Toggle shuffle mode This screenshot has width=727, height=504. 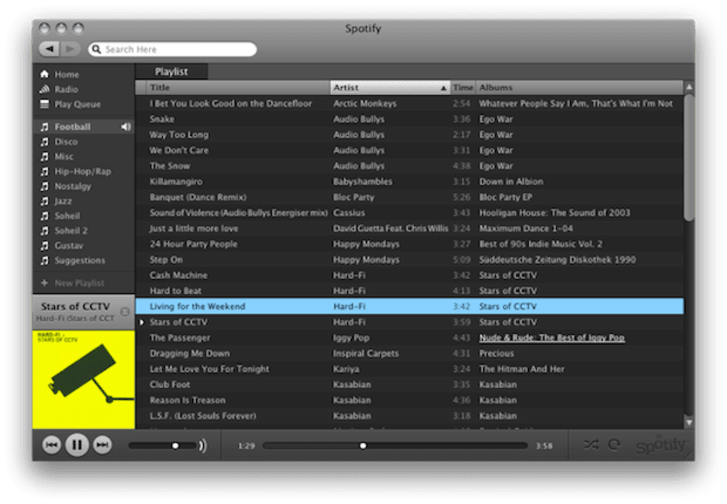coord(591,445)
